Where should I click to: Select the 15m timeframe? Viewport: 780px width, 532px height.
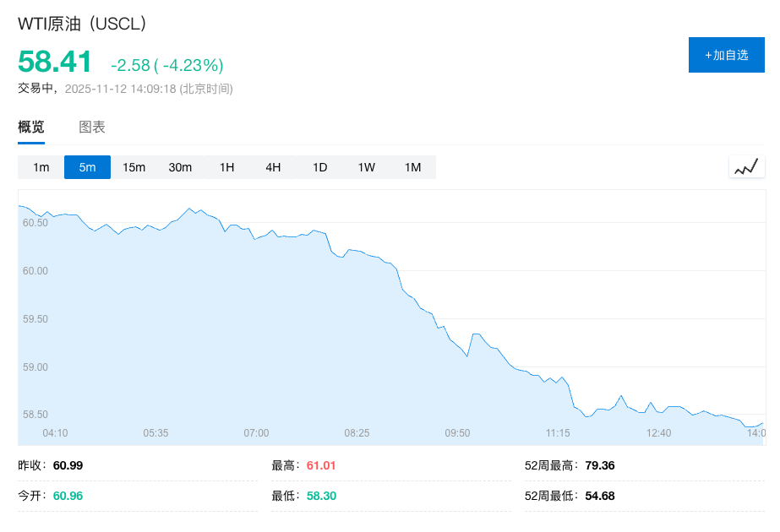coord(133,167)
